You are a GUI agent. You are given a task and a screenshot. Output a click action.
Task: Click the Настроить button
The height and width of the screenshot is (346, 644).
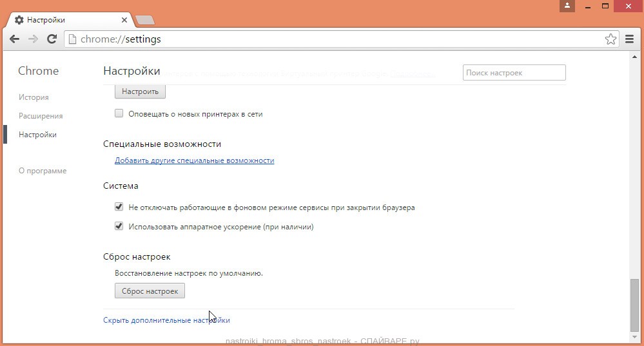pos(140,91)
